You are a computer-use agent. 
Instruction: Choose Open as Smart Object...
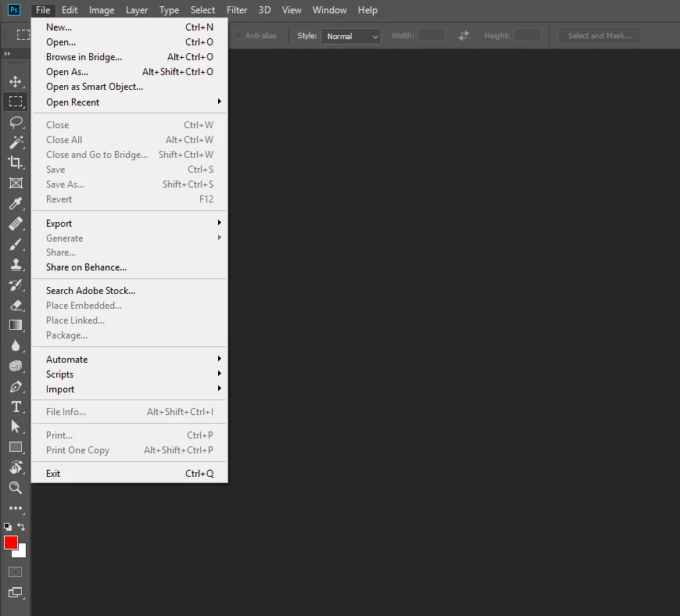coord(130,86)
